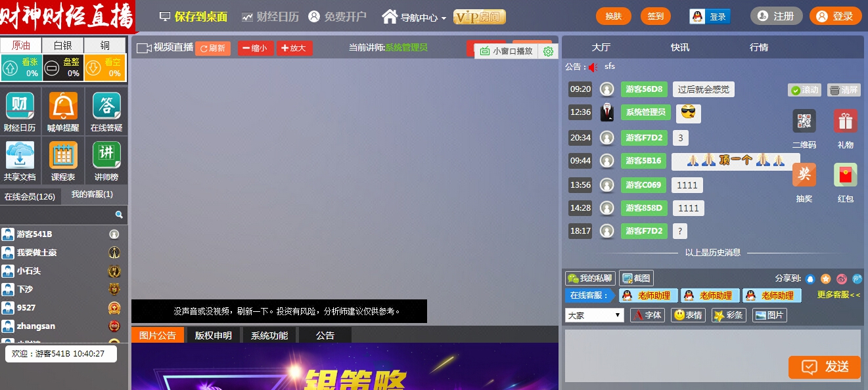Viewport: 868px width, 390px height.
Task: Select the 版权申明 tab
Action: click(x=214, y=336)
